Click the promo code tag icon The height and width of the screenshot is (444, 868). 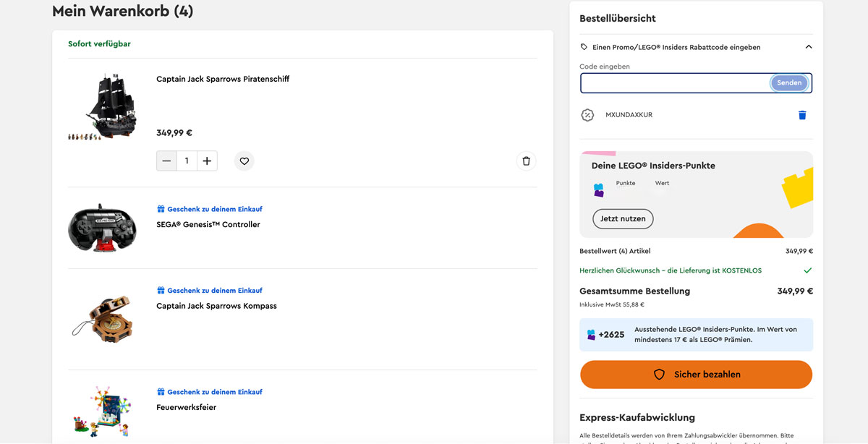[584, 47]
